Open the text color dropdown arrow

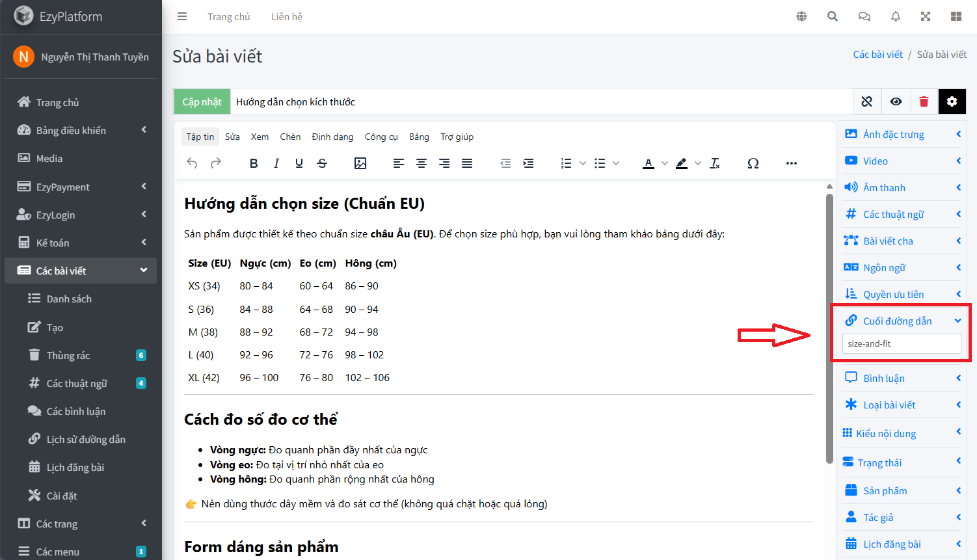click(x=664, y=163)
